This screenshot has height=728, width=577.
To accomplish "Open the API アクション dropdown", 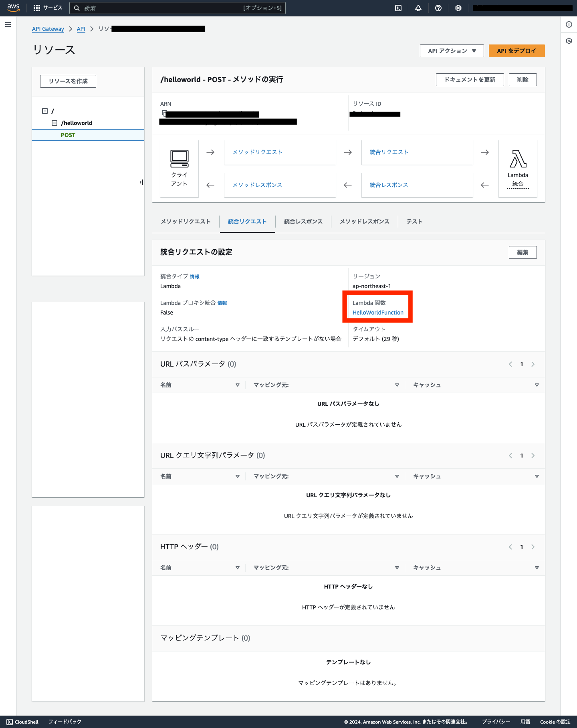I will coord(452,51).
